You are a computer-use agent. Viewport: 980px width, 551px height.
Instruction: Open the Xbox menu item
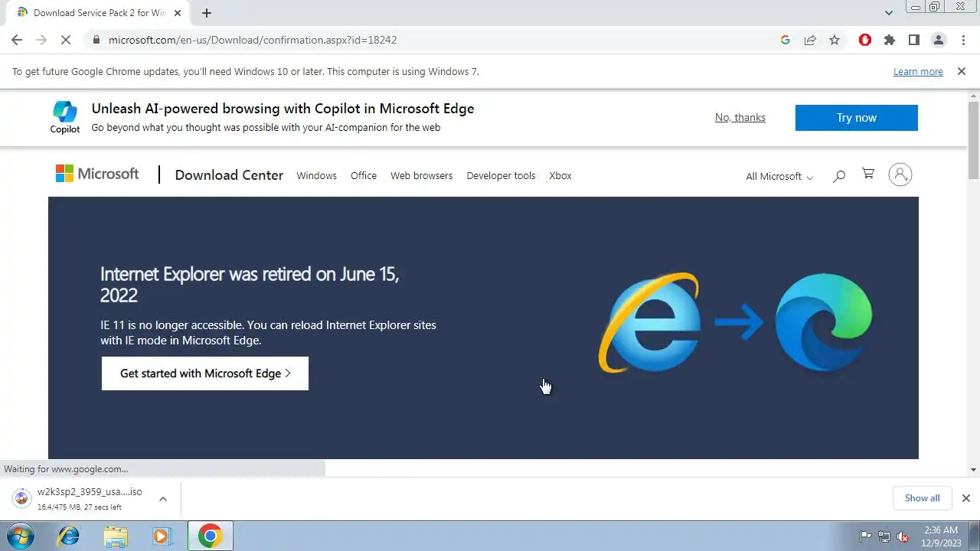pos(560,175)
